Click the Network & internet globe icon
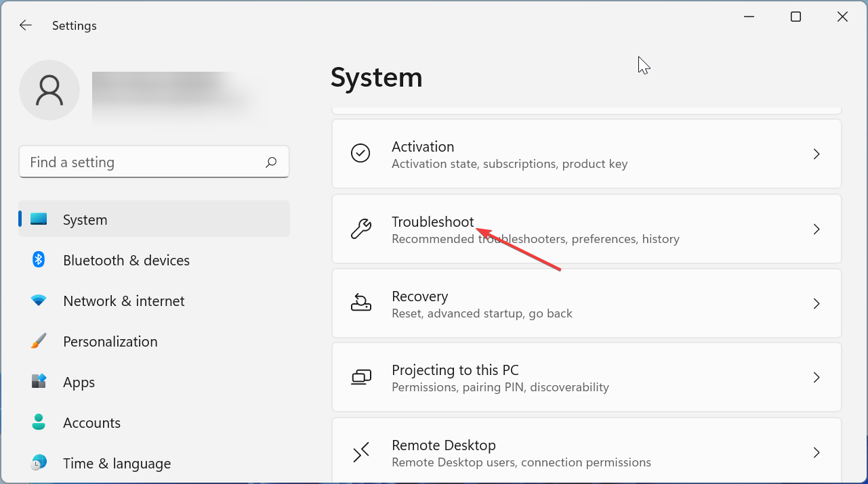This screenshot has height=484, width=868. point(39,301)
